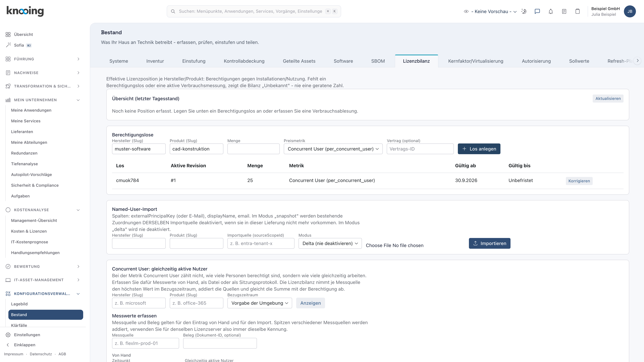Click the Transformation rocket icon
644x362 pixels.
click(x=8, y=86)
